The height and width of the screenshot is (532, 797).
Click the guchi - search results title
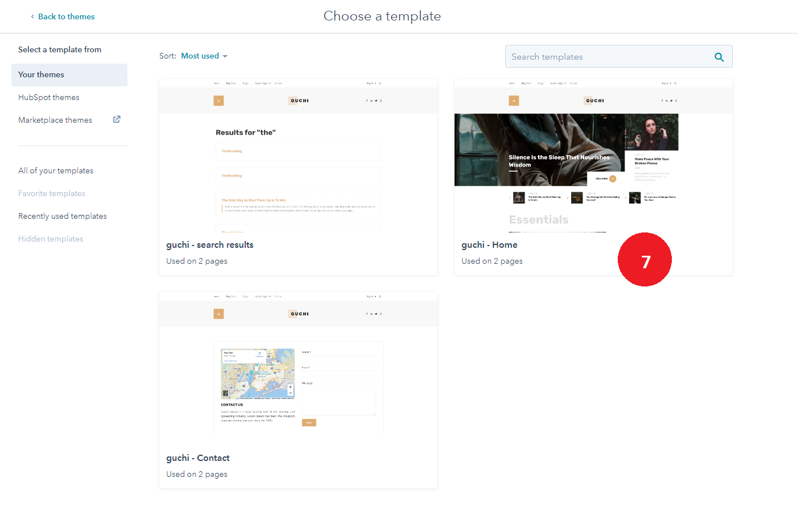[x=210, y=245]
